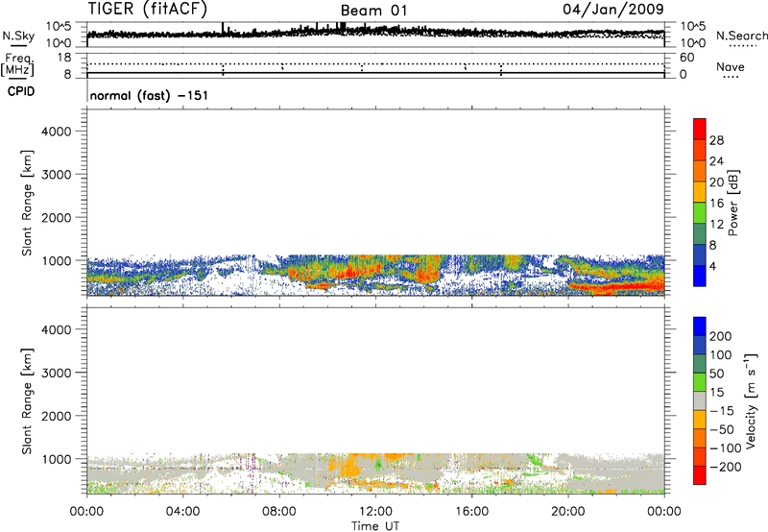Click the Nave axis '60' tick label

[686, 58]
